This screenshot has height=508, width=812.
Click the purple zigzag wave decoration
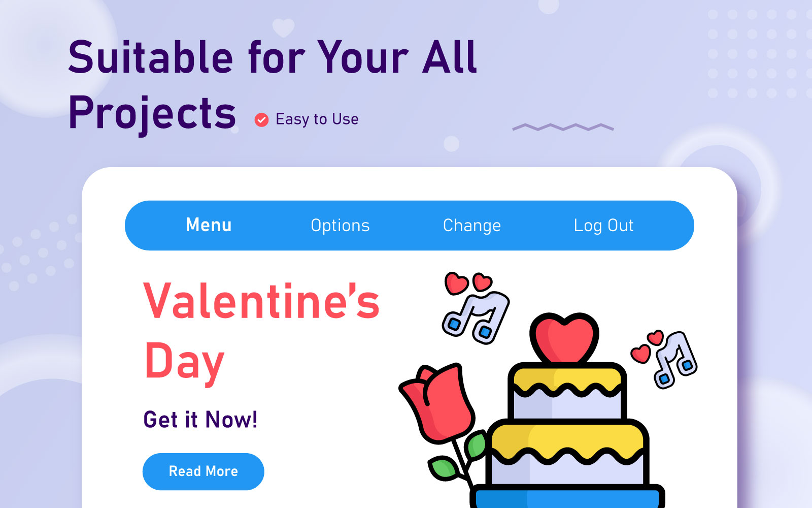[563, 127]
